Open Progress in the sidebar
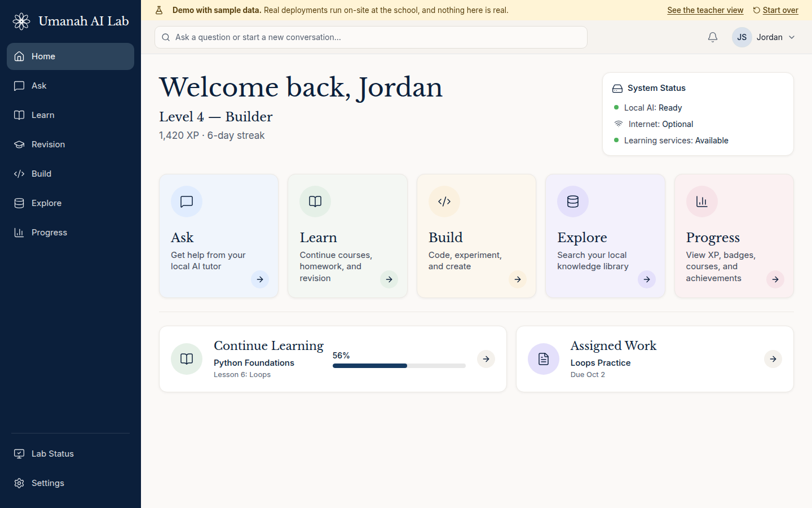 (x=70, y=233)
